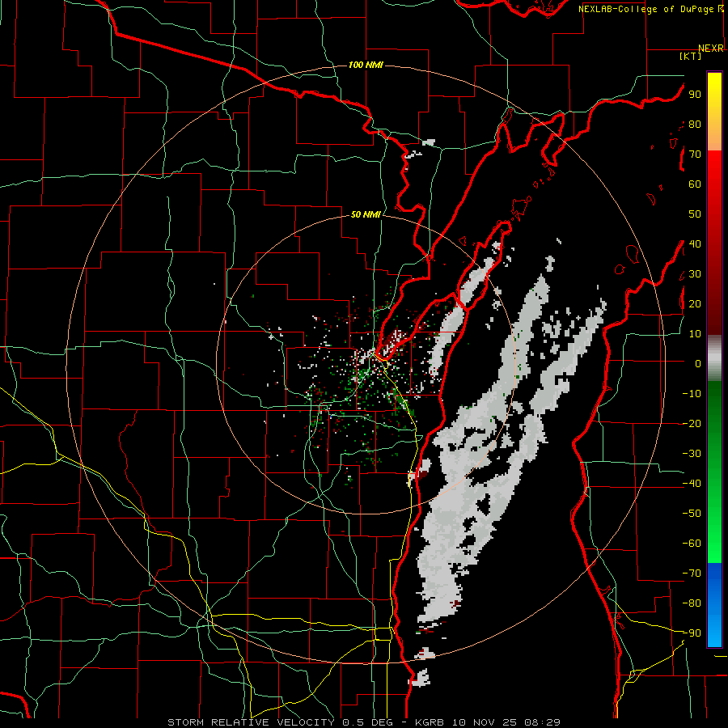Click the [KT] units label
The image size is (728, 728).
coord(691,56)
